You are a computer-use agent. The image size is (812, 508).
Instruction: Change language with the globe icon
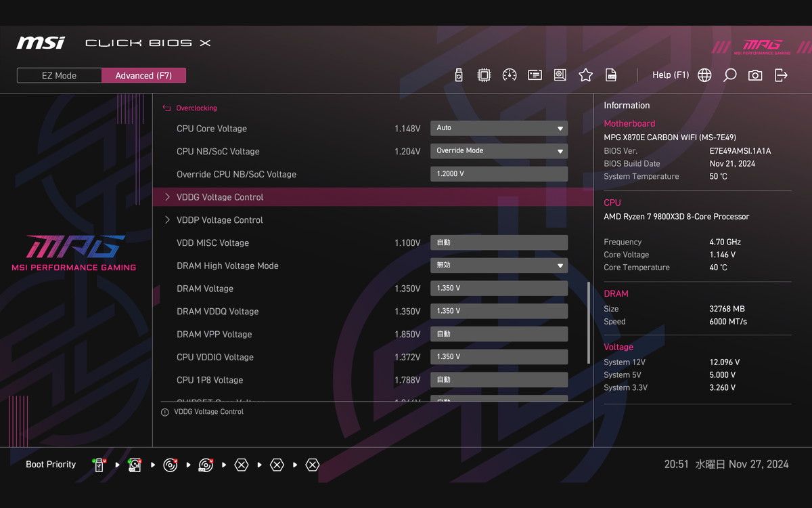point(704,75)
